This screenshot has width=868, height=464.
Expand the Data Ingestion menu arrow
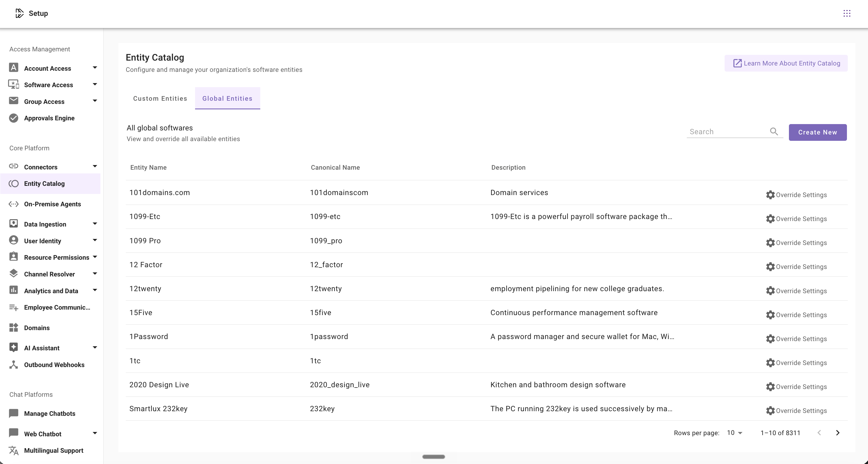[95, 223]
